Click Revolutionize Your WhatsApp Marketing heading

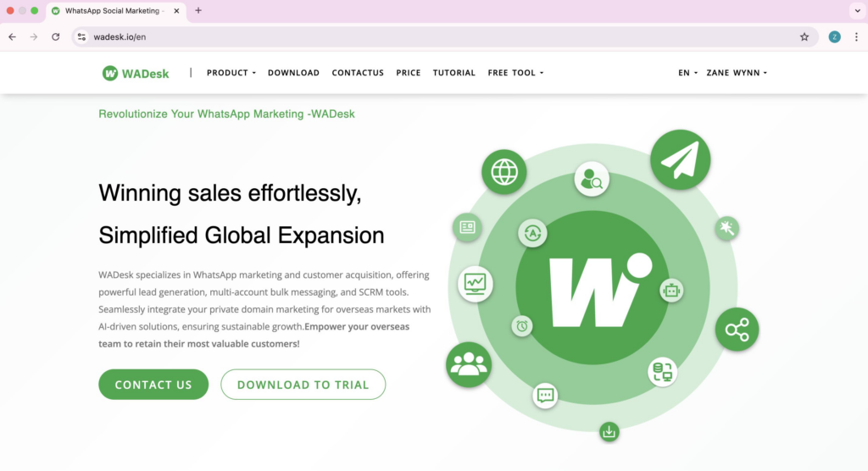pos(226,114)
